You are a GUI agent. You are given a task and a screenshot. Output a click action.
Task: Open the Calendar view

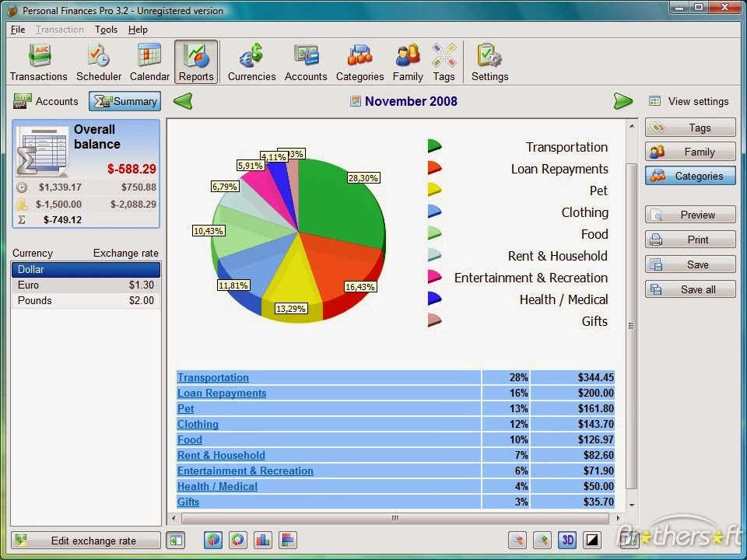149,62
